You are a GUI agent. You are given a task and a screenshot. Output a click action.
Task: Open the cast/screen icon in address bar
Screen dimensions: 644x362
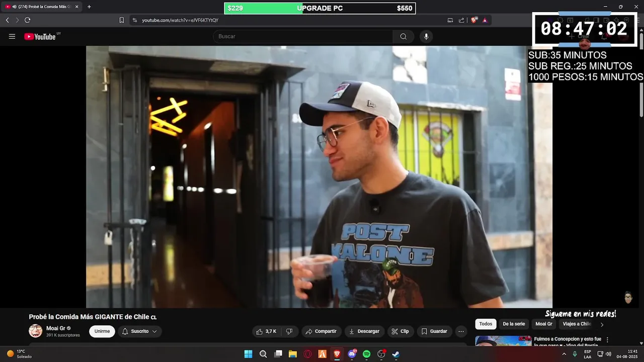pos(450,20)
